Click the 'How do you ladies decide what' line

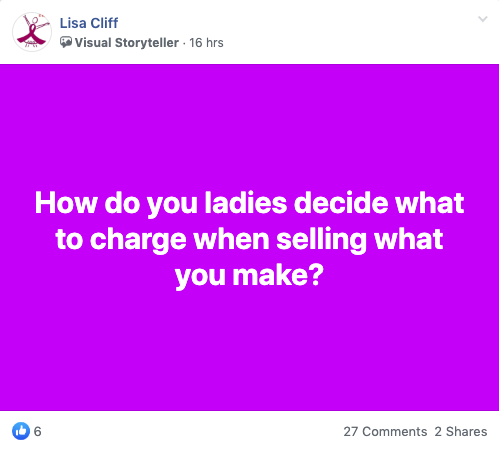coord(249,203)
